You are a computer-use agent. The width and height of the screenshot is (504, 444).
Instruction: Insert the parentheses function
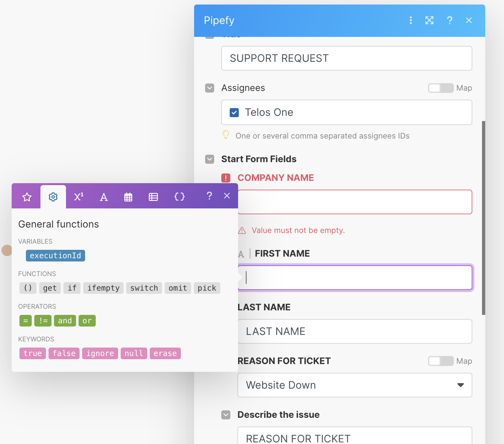pos(28,288)
